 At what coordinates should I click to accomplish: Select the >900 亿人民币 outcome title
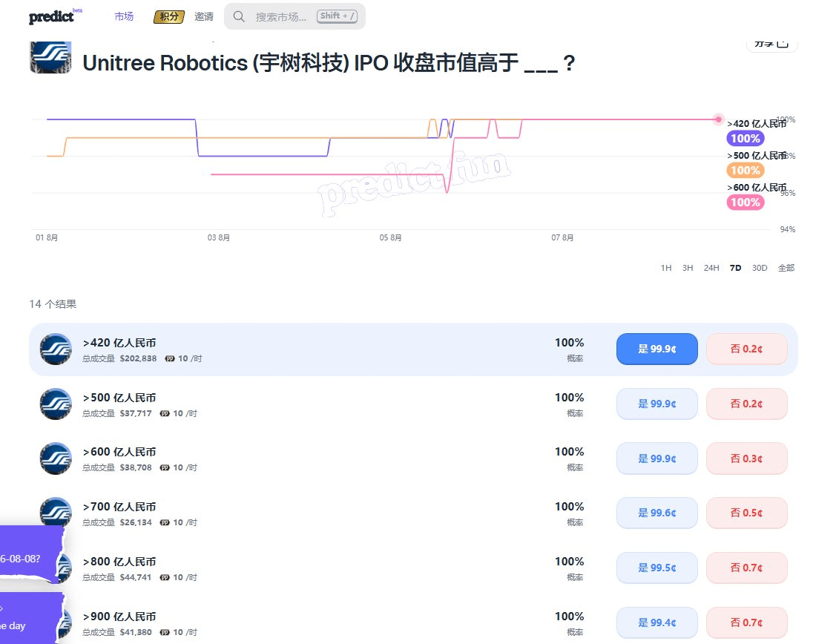coord(119,617)
